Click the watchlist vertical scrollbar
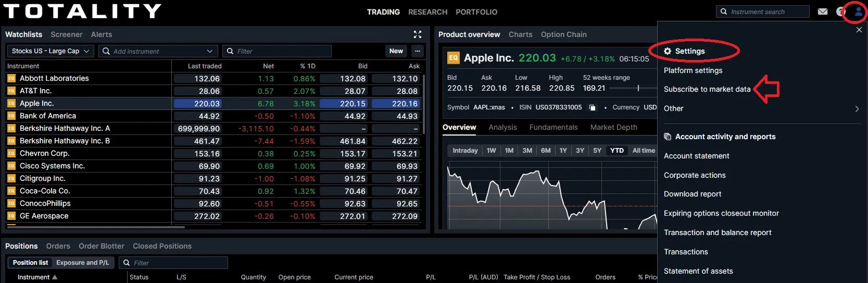868x283 pixels. pyautogui.click(x=424, y=103)
